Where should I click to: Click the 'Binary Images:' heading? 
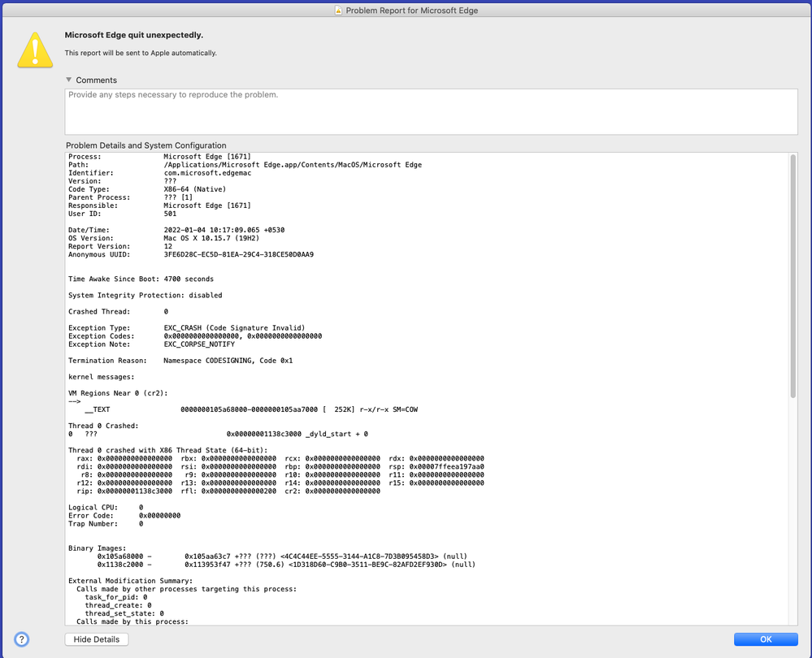pos(98,548)
